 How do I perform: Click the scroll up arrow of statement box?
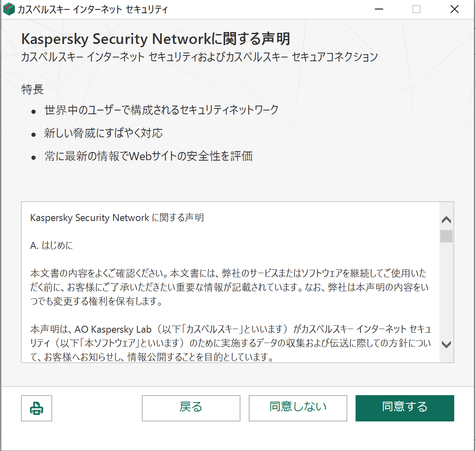coord(446,220)
